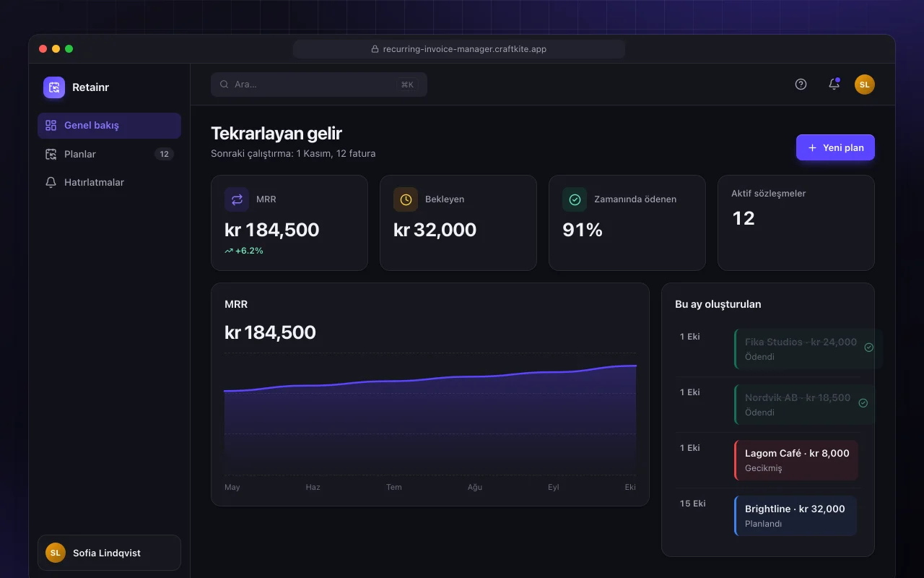This screenshot has height=578, width=924.
Task: Click the MRR card arrows icon
Action: [x=237, y=199]
